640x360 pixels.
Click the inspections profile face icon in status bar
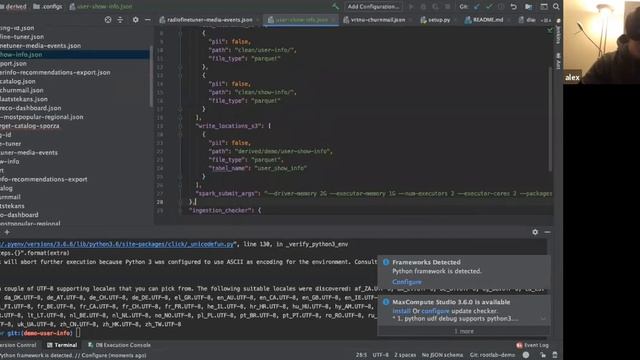point(526,355)
